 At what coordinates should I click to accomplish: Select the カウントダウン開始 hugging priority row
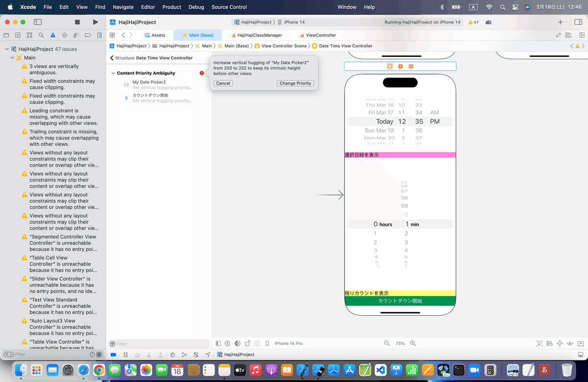(x=159, y=98)
